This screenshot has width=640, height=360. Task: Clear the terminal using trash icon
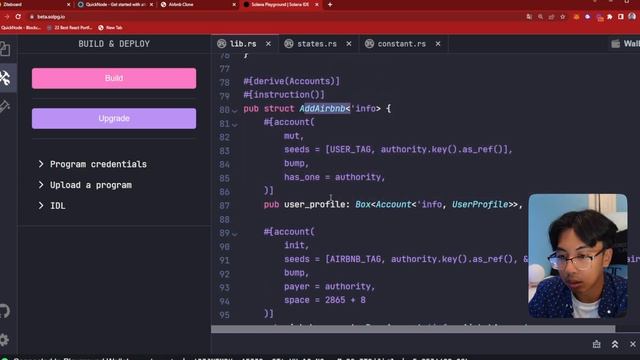(596, 344)
